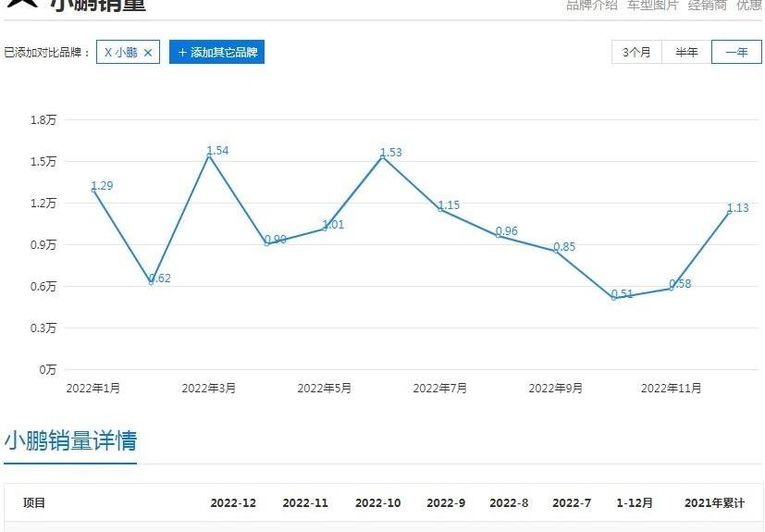Image resolution: width=765 pixels, height=532 pixels.
Task: Click the 2022-9 column header
Action: tap(446, 502)
